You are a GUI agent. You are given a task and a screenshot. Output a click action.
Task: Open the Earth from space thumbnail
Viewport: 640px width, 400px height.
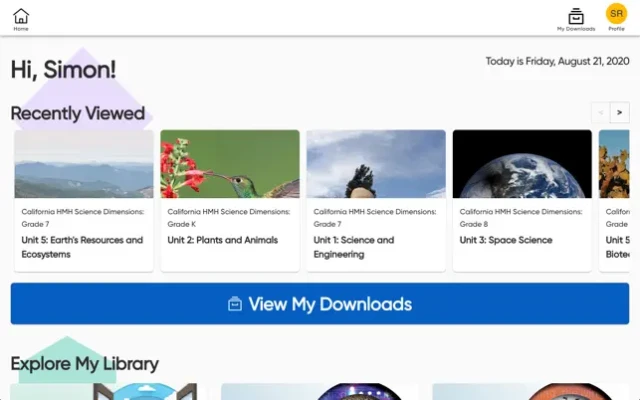click(522, 164)
